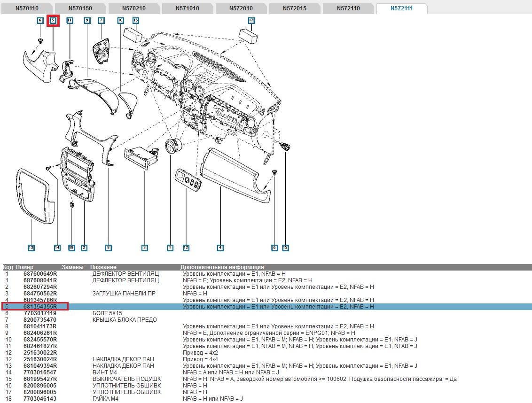Open the N572015 tab
This screenshot has width=532, height=403.
[295, 8]
